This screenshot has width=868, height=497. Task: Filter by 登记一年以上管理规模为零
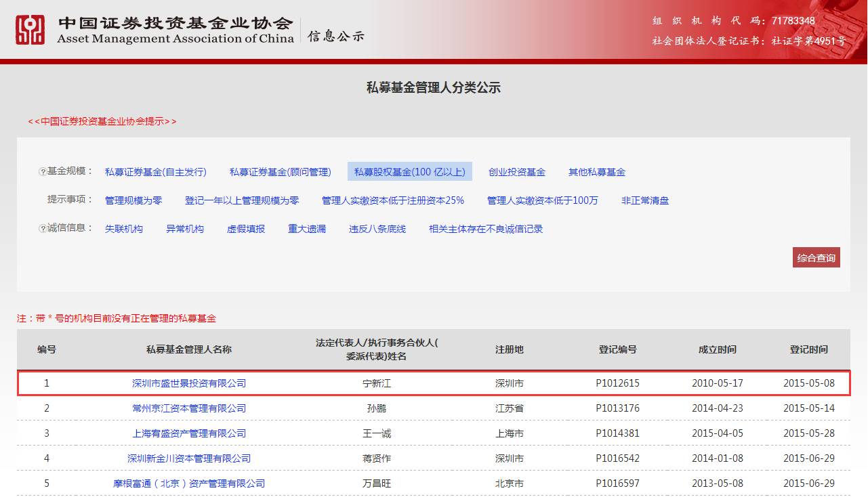(241, 200)
